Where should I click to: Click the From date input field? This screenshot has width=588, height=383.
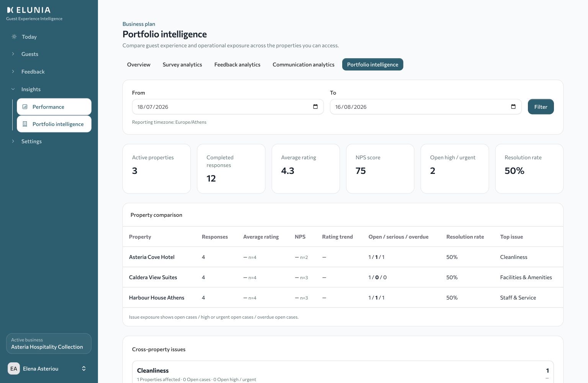click(228, 107)
